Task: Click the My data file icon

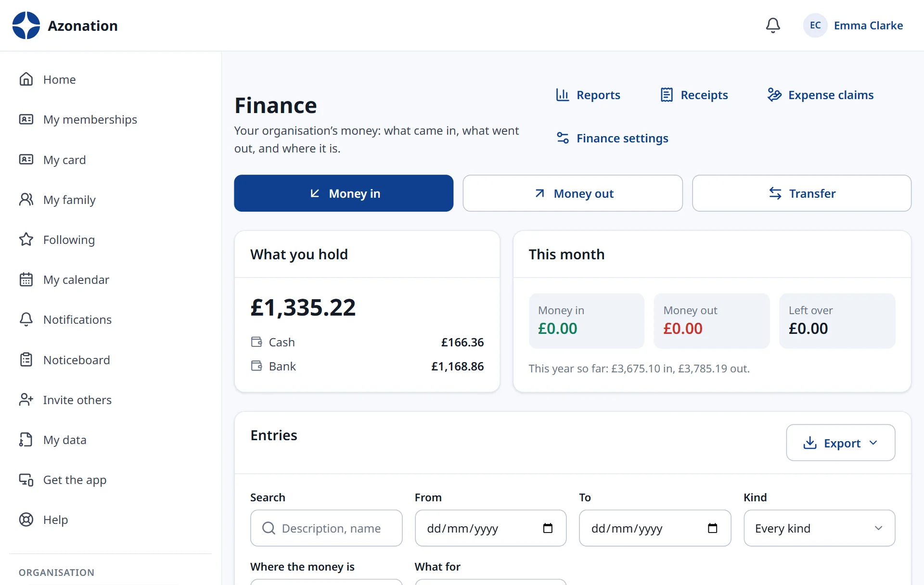Action: [x=26, y=440]
